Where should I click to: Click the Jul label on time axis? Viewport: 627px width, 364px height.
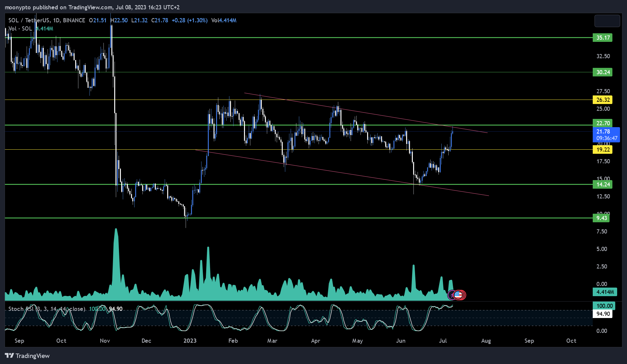[443, 341]
